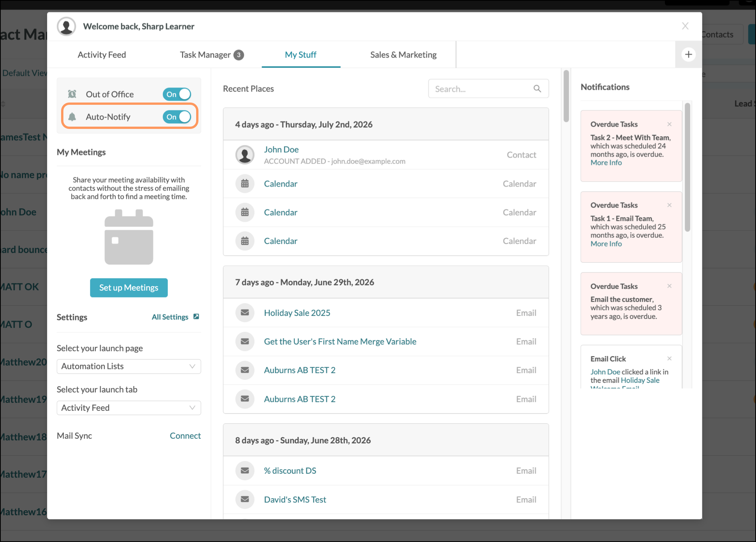
Task: Add a new tab with the plus button
Action: click(x=688, y=54)
